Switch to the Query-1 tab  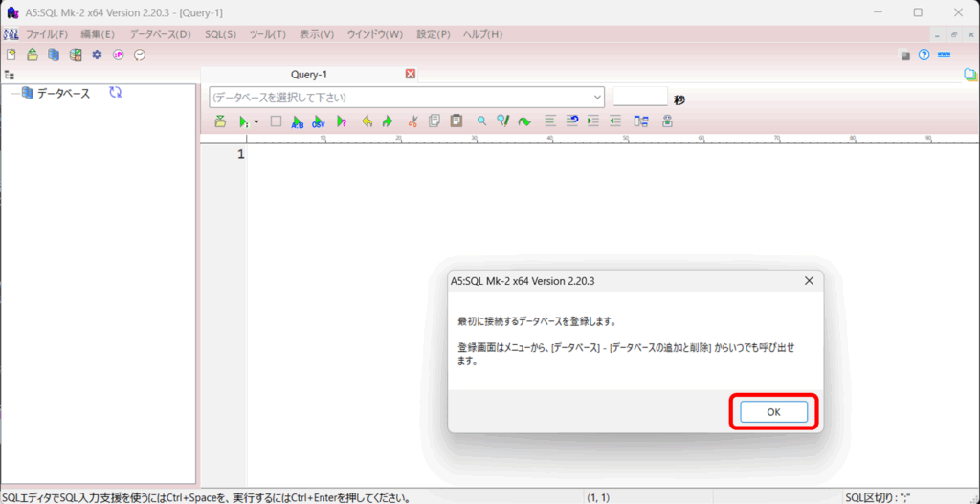point(309,75)
